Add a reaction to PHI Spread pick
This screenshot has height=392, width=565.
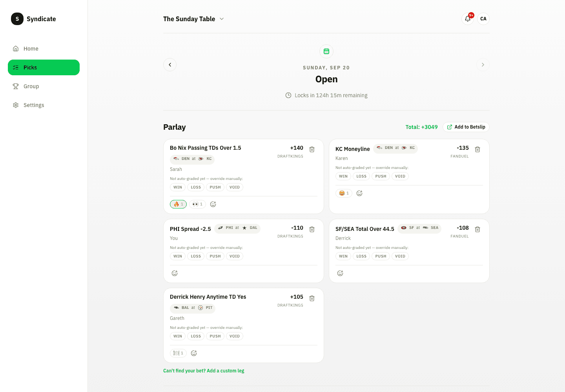(175, 273)
